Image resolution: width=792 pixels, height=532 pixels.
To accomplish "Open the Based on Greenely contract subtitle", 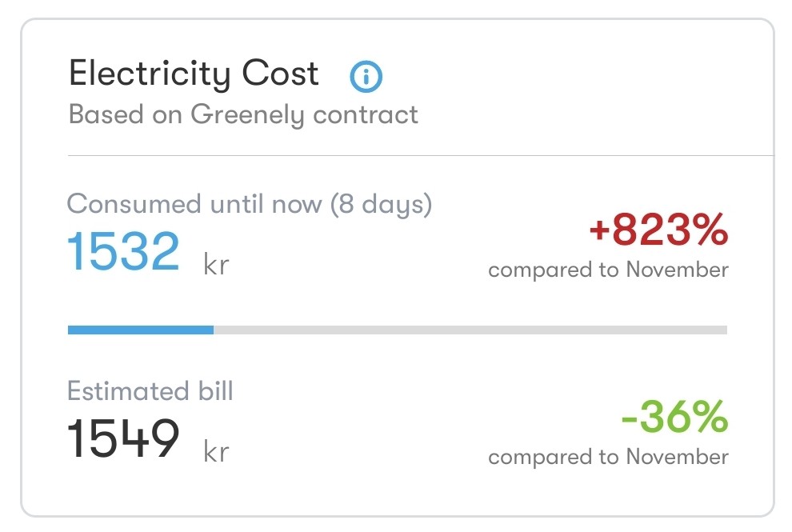I will coord(243,114).
